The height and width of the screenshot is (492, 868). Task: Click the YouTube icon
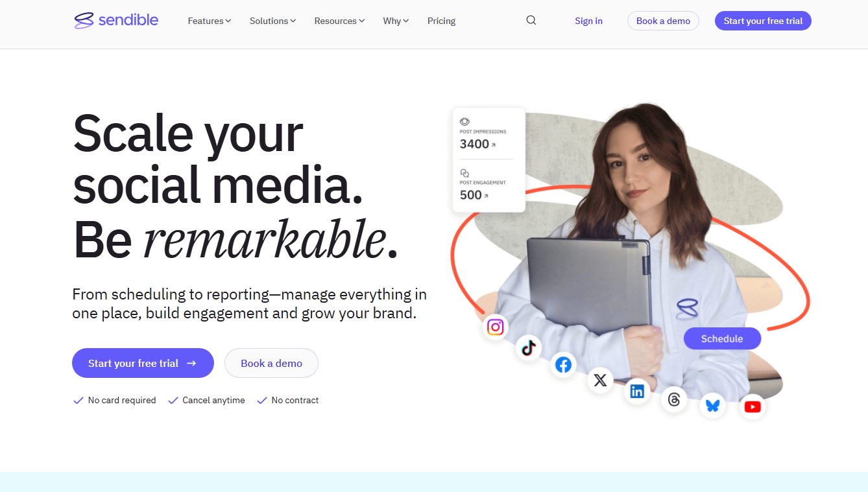click(x=753, y=406)
